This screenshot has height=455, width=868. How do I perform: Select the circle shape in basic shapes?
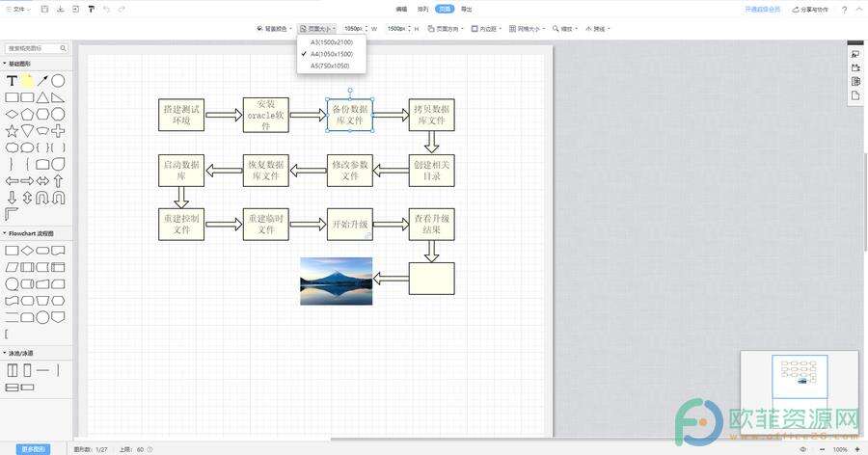[x=58, y=81]
